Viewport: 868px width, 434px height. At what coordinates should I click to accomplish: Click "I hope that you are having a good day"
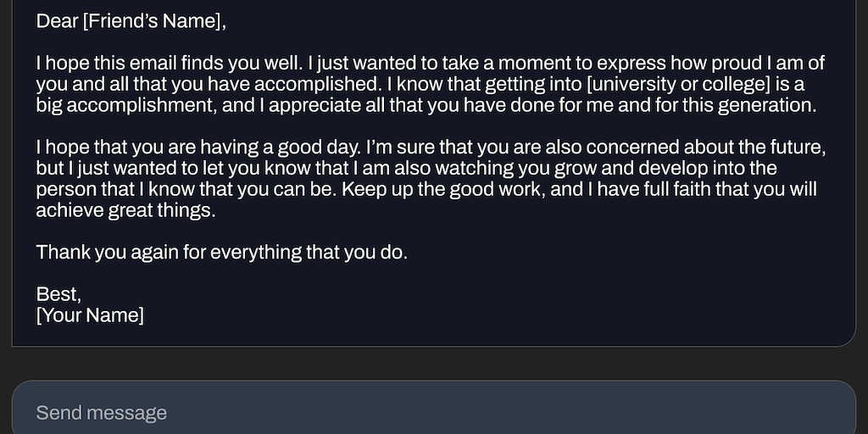tap(198, 148)
